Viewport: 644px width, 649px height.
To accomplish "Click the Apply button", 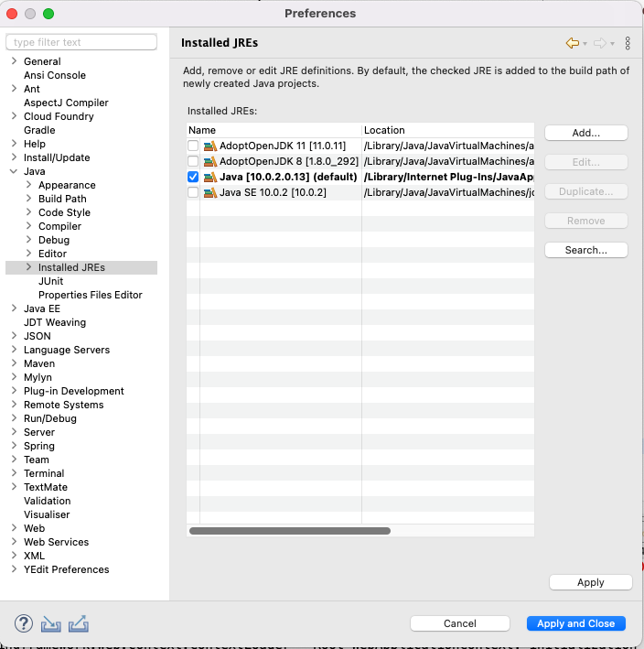I will click(x=591, y=582).
